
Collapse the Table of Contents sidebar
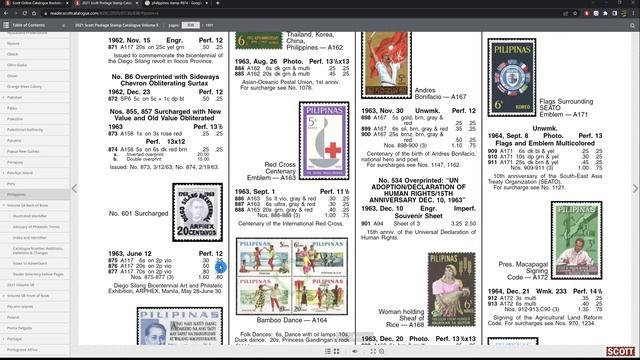pos(64,25)
